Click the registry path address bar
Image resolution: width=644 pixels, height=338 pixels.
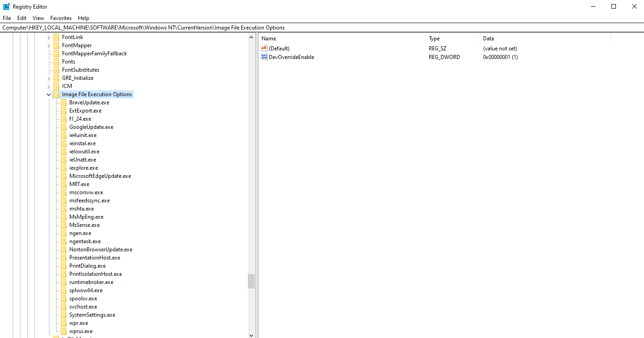[x=322, y=28]
